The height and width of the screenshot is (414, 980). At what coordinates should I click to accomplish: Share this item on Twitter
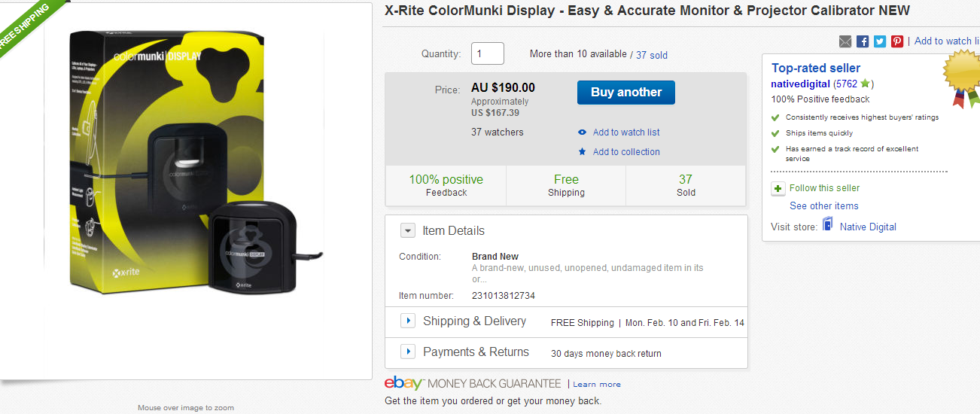pos(880,41)
